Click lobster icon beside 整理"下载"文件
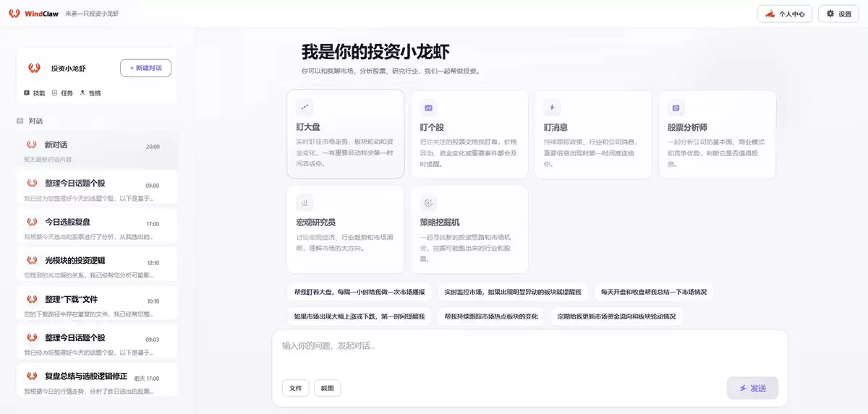 (32, 298)
